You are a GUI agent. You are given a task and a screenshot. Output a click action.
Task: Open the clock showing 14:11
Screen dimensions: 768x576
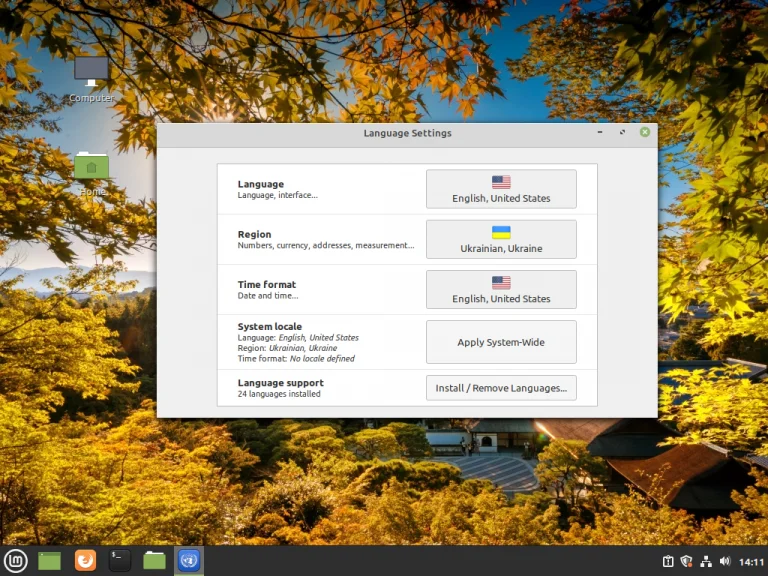point(751,562)
